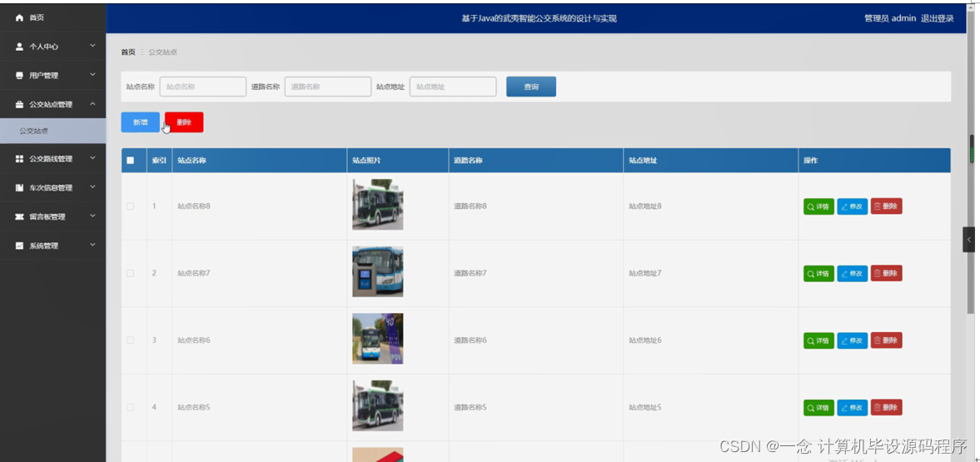Click 修改 for 站点名称6
The width and height of the screenshot is (980, 462).
[x=853, y=340]
